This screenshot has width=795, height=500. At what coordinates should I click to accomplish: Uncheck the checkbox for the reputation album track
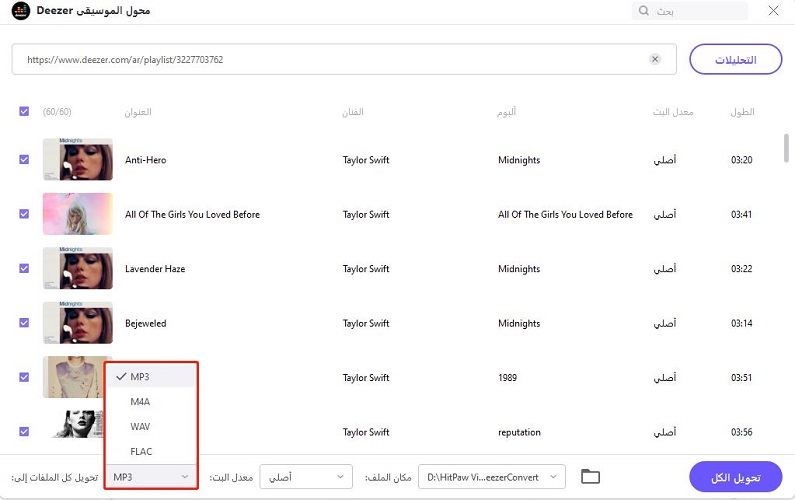pos(24,432)
